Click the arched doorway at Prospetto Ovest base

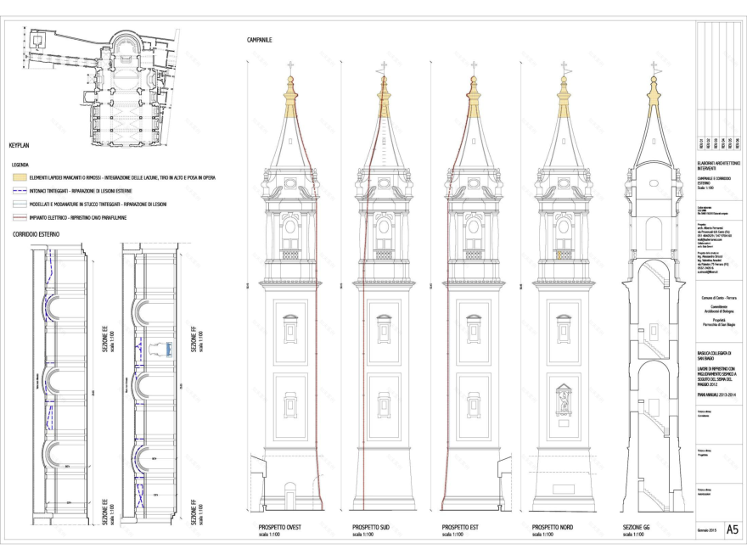click(x=290, y=496)
